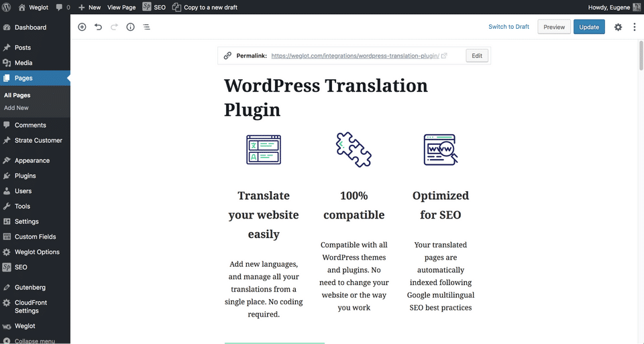Click the permalink chain icon
This screenshot has width=644, height=344.
click(227, 56)
